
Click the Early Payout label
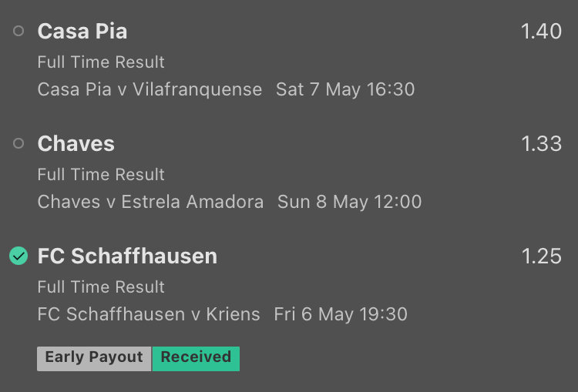[94, 358]
